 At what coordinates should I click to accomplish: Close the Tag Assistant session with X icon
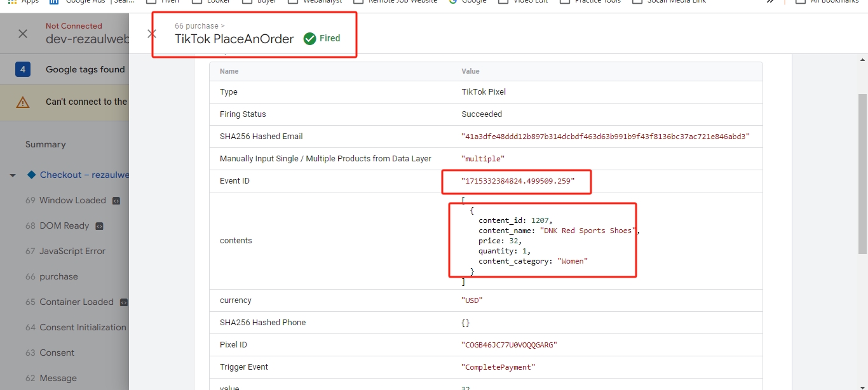[23, 34]
